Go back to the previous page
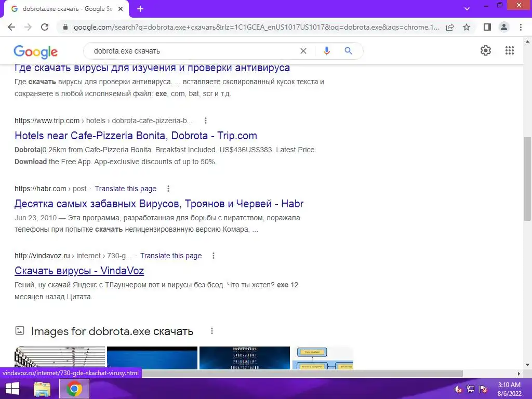 click(x=11, y=27)
